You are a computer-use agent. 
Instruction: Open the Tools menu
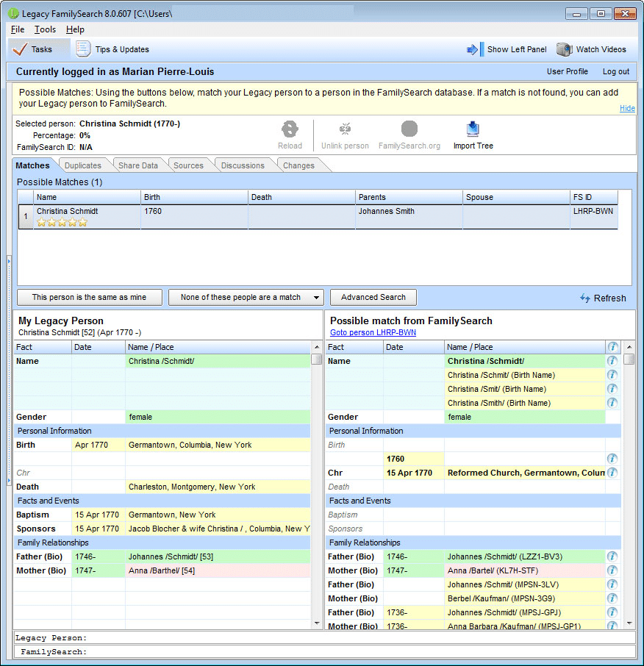pyautogui.click(x=45, y=29)
